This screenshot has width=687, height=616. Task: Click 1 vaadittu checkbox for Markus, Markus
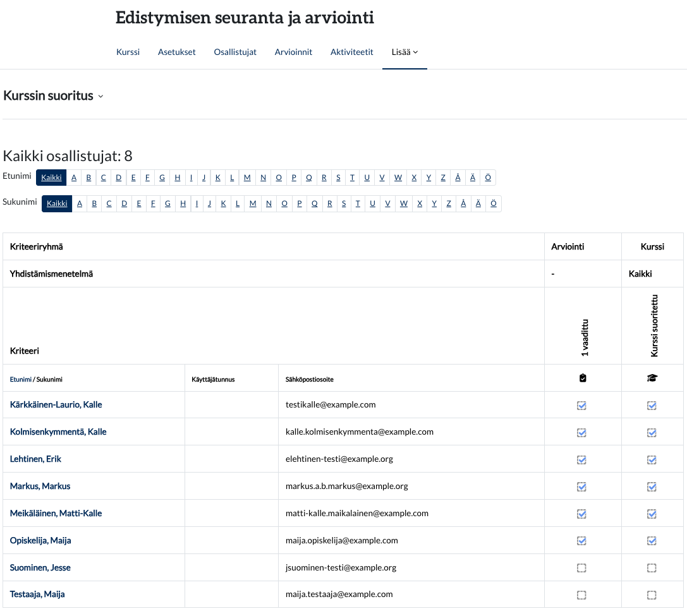pyautogui.click(x=582, y=486)
